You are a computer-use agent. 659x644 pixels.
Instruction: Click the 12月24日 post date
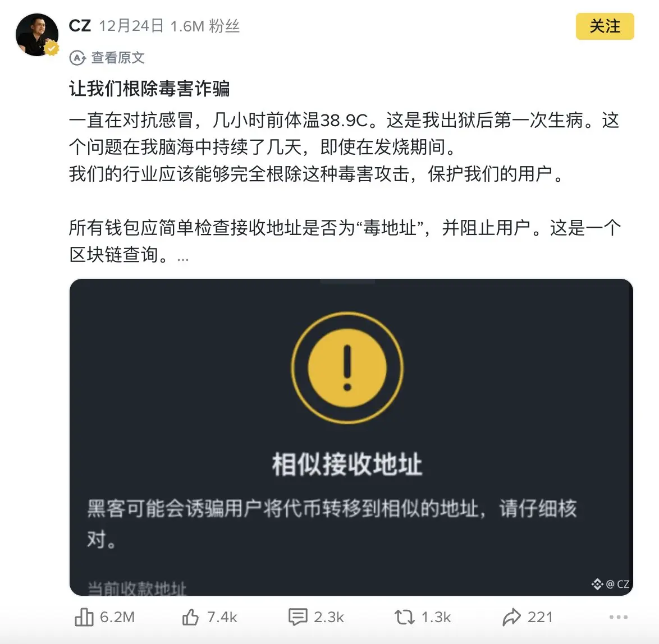click(x=131, y=26)
